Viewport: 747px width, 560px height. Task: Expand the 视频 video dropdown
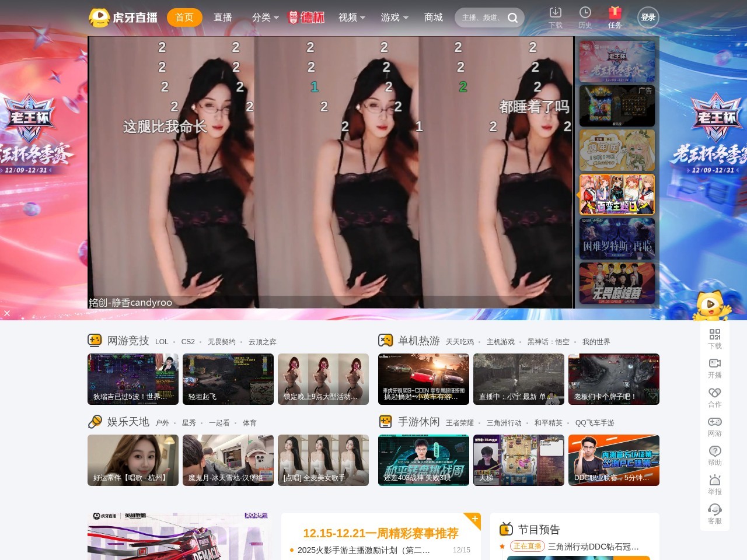[351, 17]
